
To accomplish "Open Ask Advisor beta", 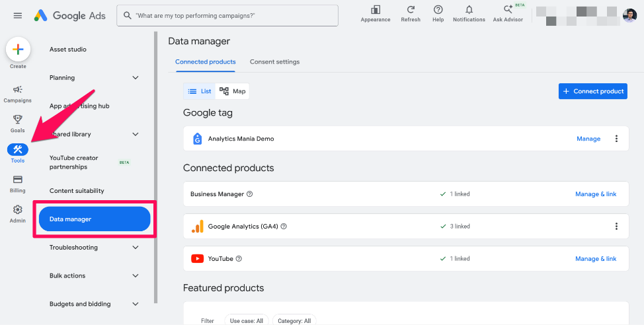I will point(508,13).
